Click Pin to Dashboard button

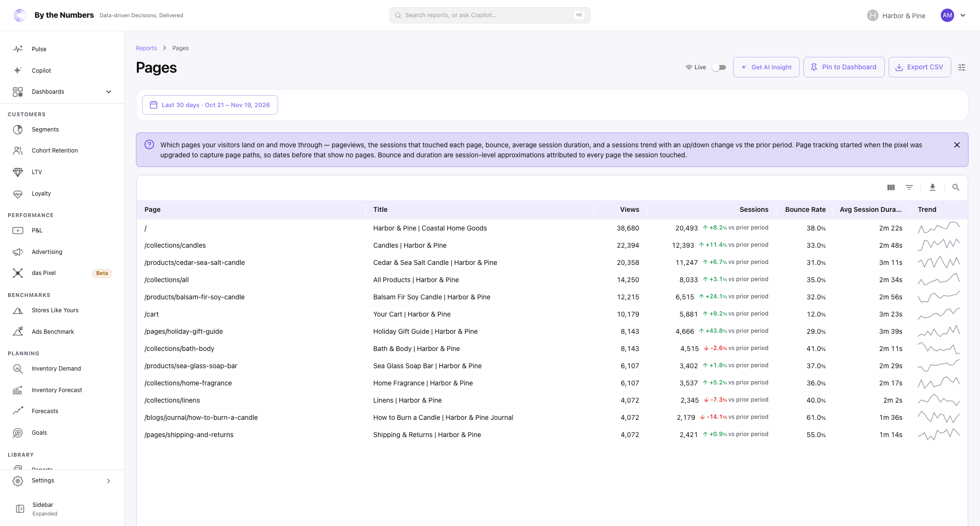click(x=844, y=67)
